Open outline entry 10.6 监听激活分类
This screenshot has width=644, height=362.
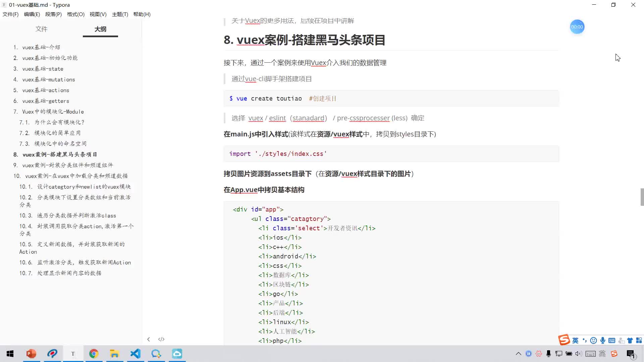[75, 262]
